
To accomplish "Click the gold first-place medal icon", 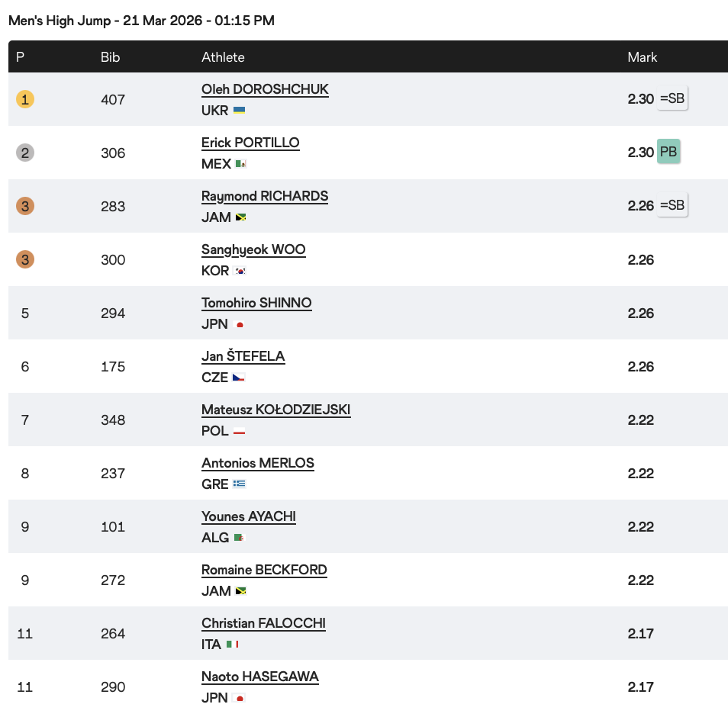I will (x=25, y=99).
